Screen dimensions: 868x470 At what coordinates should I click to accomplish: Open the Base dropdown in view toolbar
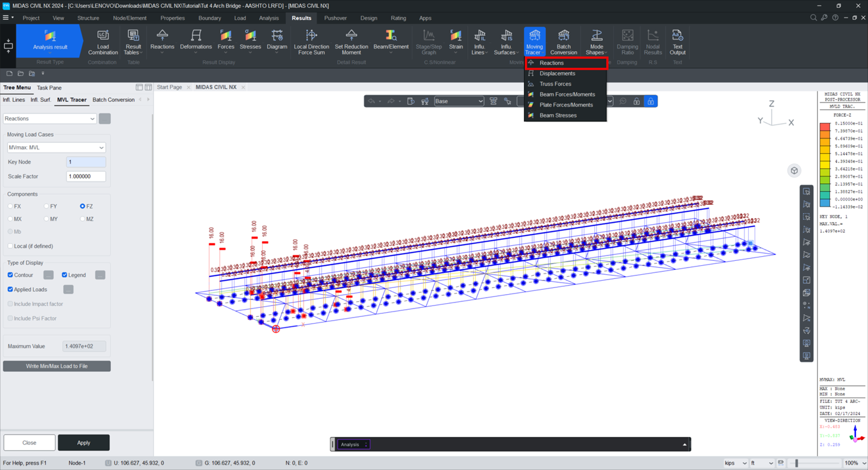pyautogui.click(x=459, y=101)
